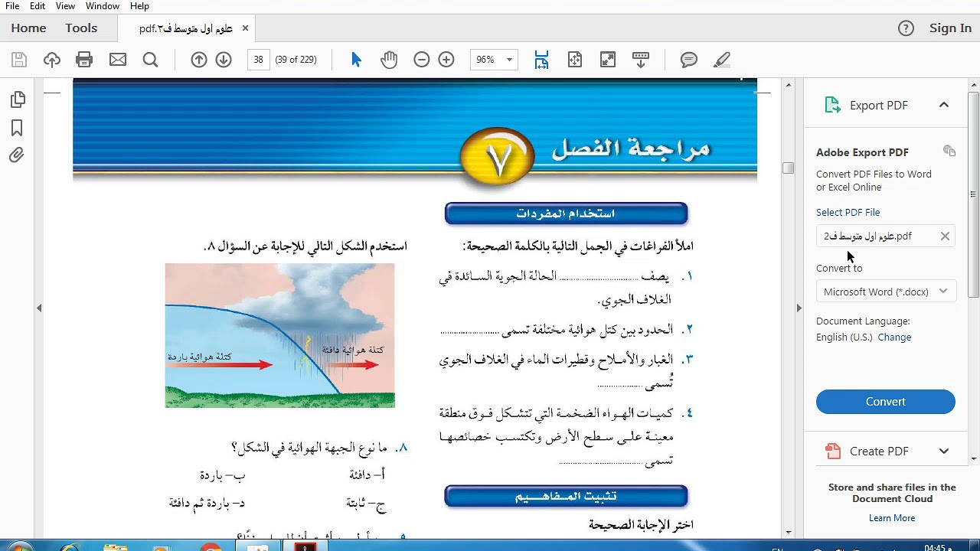Enter full screen read mode icon
Viewport: 980px width, 551px height.
click(x=608, y=60)
